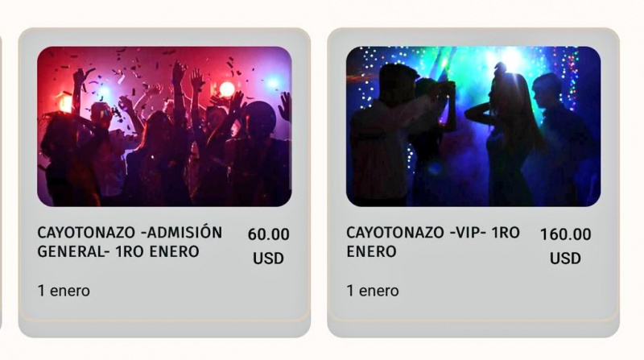644x360 pixels.
Task: Click the GENERAL- 1RO ENERO text line
Action: point(118,251)
